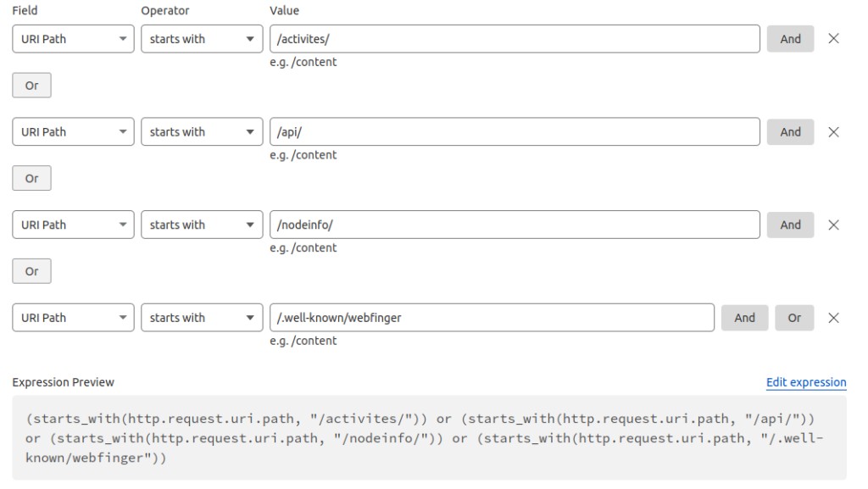
Task: Delete the /.well-known/webfinger rule row
Action: point(833,318)
